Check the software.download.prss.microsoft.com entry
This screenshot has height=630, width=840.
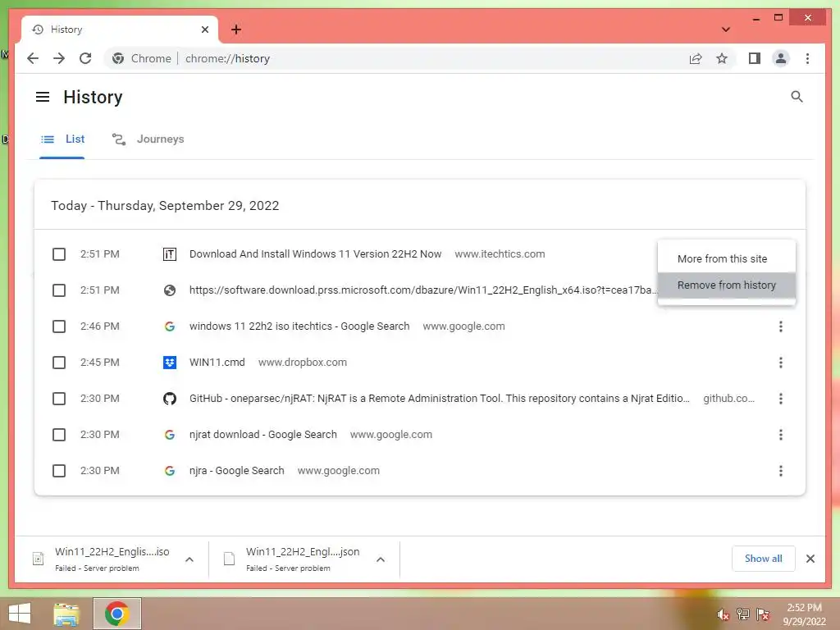59,290
